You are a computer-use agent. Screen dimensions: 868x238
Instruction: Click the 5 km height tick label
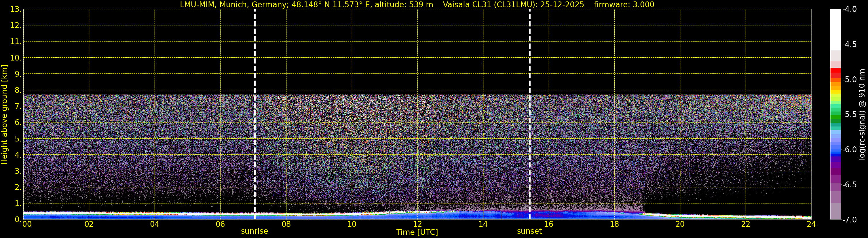pos(18,139)
